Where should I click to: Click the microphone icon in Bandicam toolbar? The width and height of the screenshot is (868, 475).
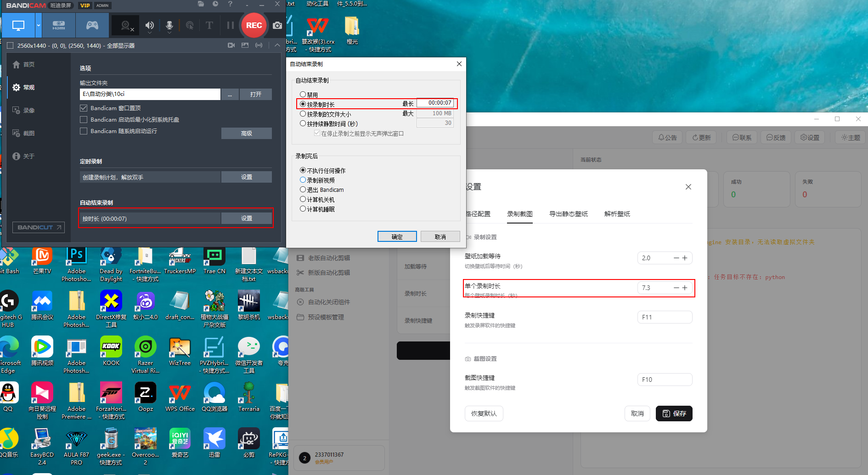point(169,25)
